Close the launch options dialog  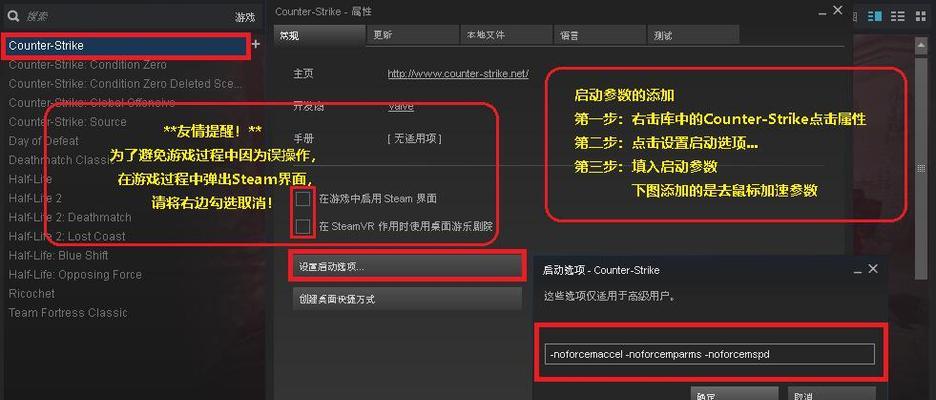(873, 269)
